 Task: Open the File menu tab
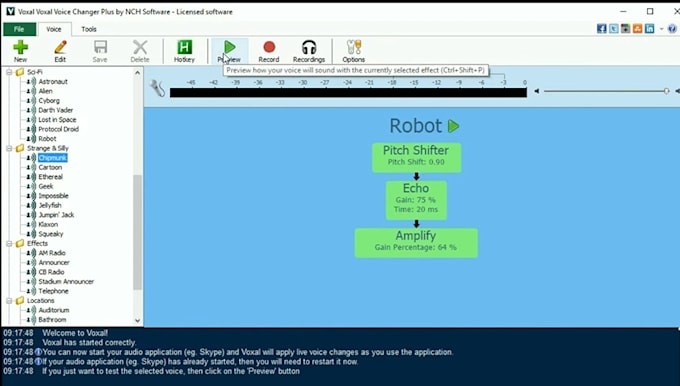19,29
